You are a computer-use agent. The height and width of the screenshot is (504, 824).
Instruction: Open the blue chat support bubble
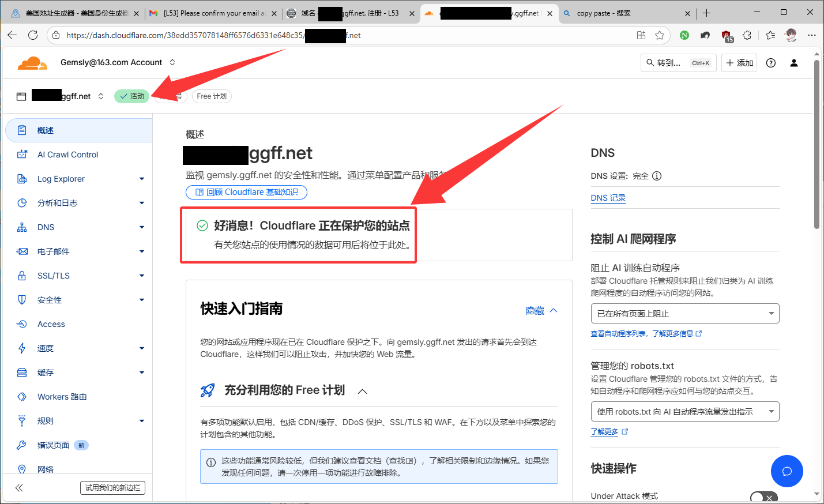point(787,471)
